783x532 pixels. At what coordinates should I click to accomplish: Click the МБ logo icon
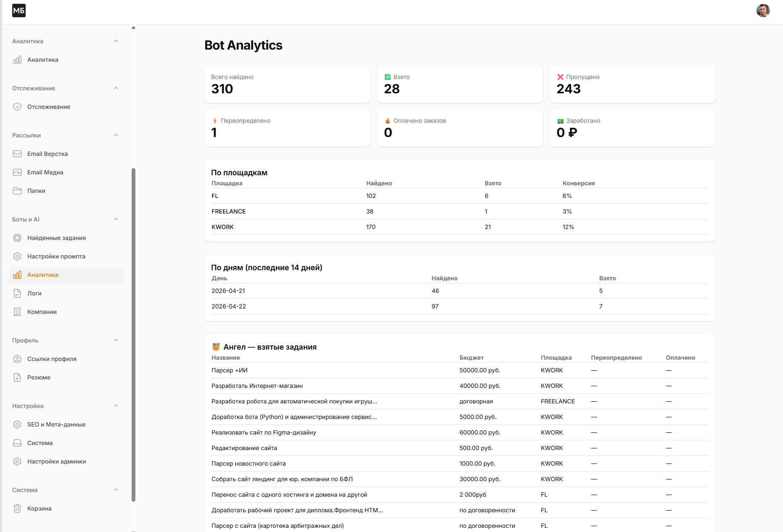point(19,11)
